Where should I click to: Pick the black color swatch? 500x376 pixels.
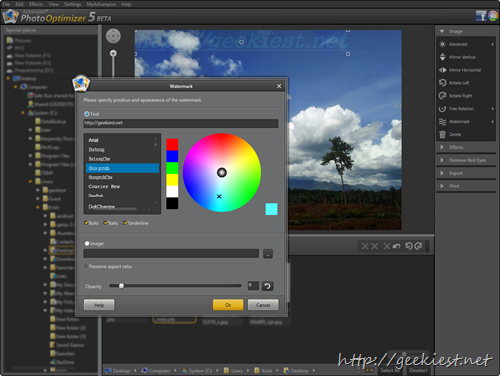pyautogui.click(x=172, y=203)
